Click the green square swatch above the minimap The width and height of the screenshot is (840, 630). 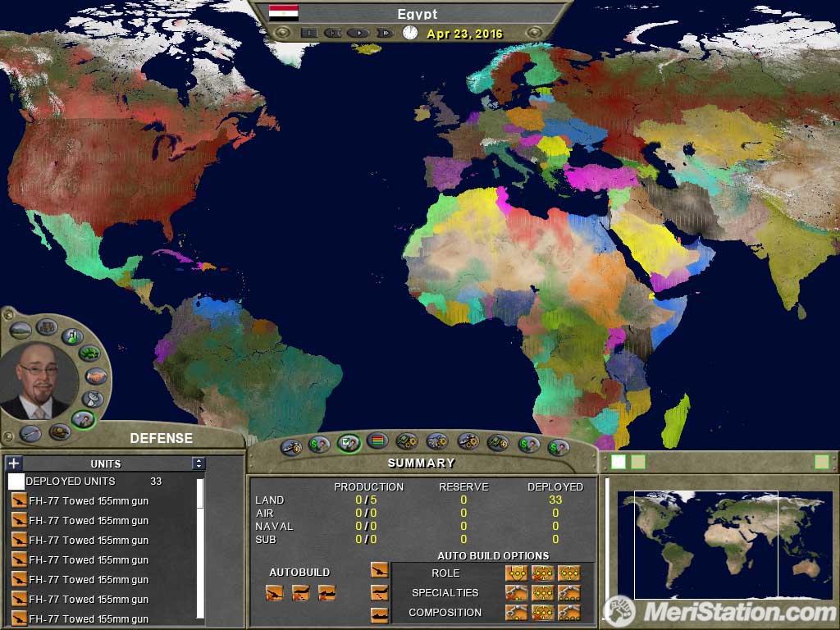(637, 462)
